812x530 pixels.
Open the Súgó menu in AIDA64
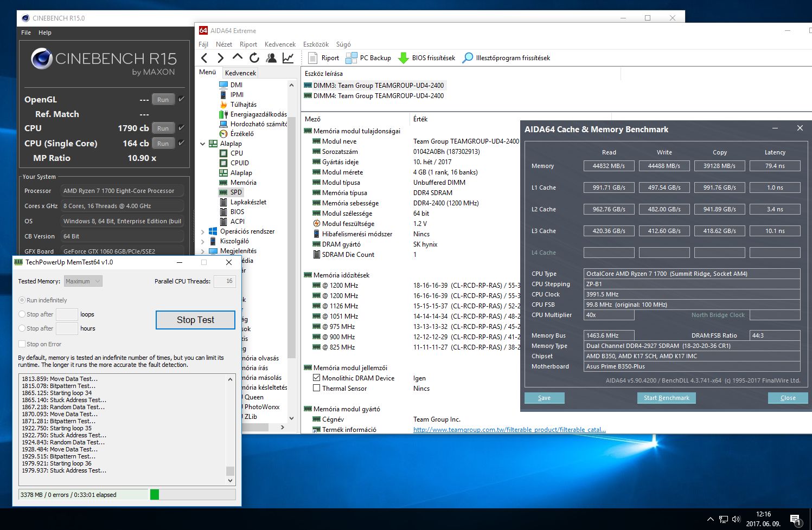coord(343,44)
